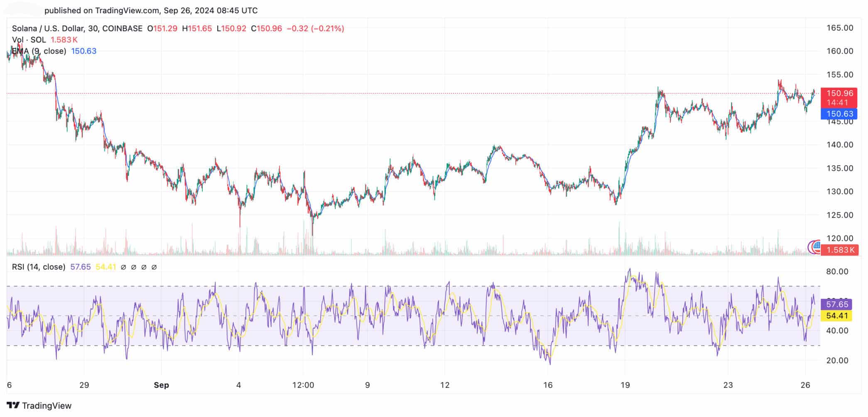
Task: Click the 'RSI (14, close)' indicator legend
Action: [x=39, y=267]
